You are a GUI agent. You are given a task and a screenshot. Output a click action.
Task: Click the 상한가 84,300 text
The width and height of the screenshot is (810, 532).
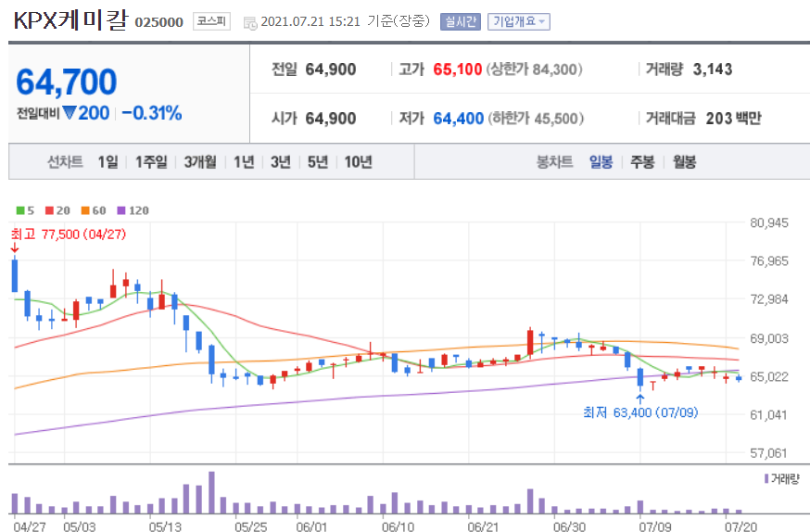[534, 70]
